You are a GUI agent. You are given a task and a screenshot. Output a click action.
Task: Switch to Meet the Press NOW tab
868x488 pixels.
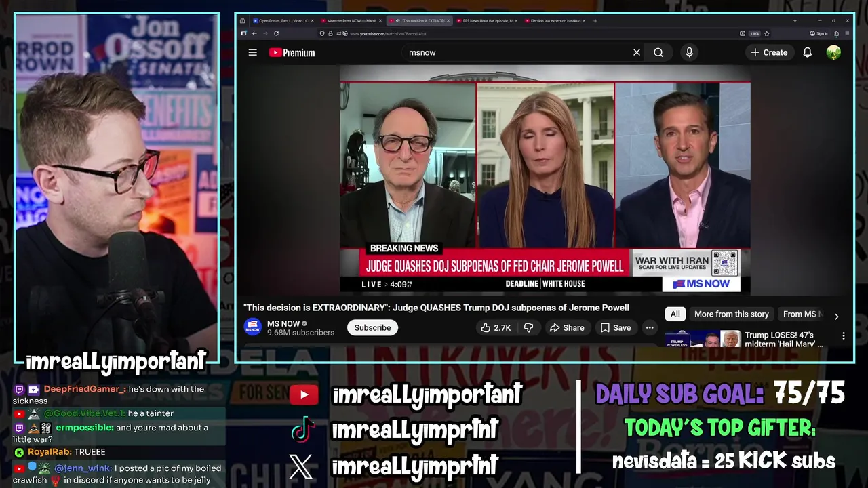coord(351,21)
